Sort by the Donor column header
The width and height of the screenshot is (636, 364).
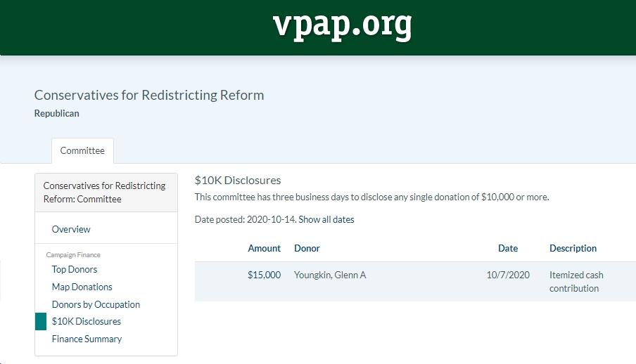tap(307, 248)
